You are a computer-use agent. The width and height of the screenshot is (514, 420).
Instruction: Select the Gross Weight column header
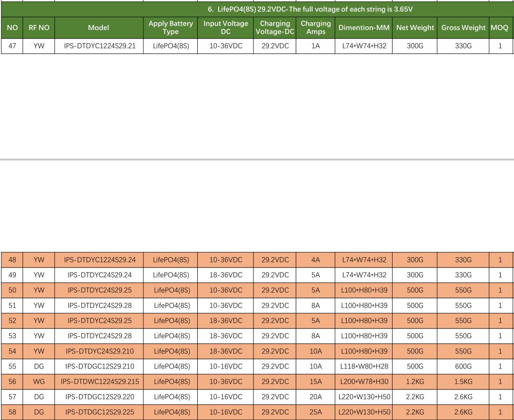point(463,28)
